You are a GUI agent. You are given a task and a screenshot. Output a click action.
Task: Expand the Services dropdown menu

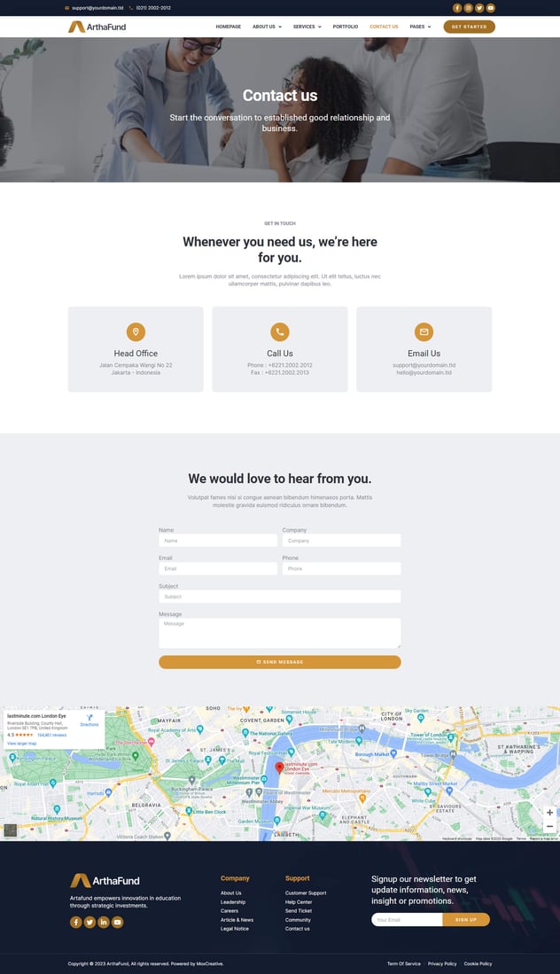click(307, 27)
